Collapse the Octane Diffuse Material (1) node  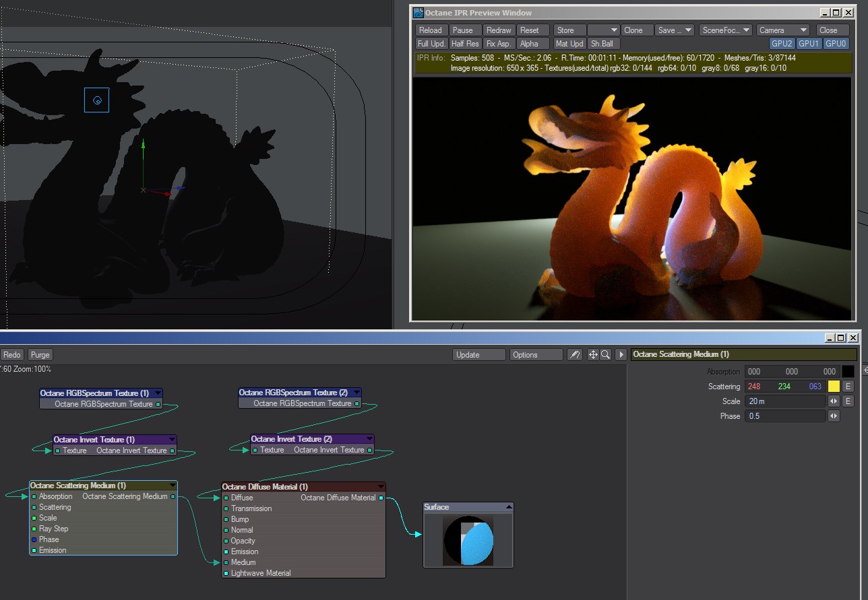pyautogui.click(x=381, y=487)
